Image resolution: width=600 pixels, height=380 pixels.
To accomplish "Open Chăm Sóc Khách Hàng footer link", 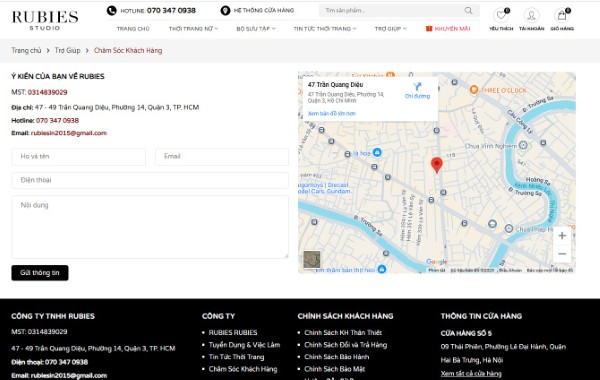I will [243, 369].
